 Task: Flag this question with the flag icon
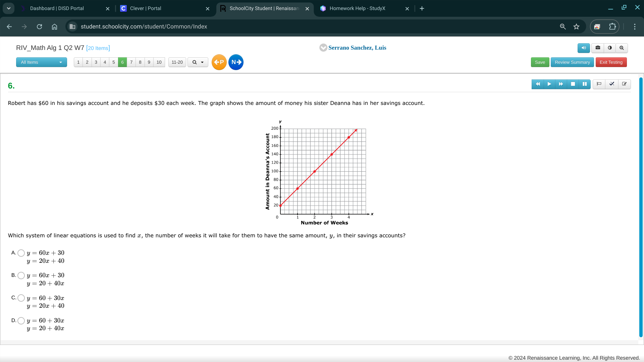coord(599,84)
